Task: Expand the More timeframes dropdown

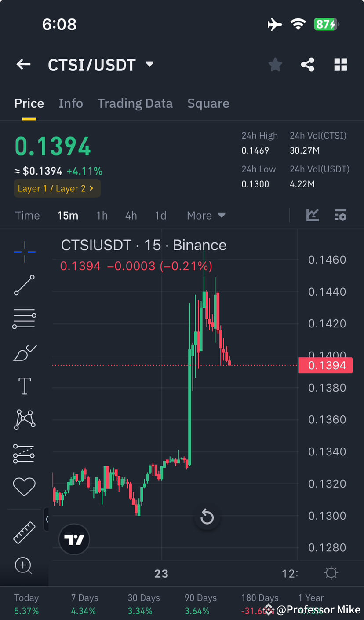Action: click(206, 215)
